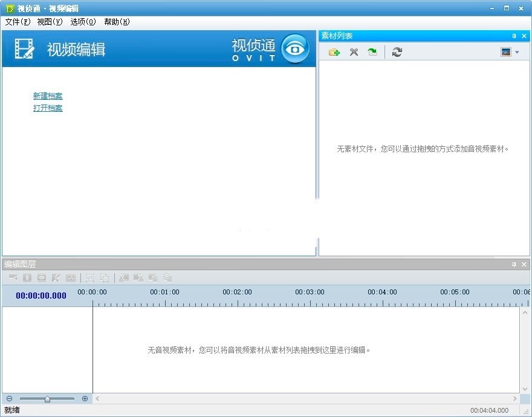Open the 文件(F) menu
The image size is (532, 417).
[18, 22]
